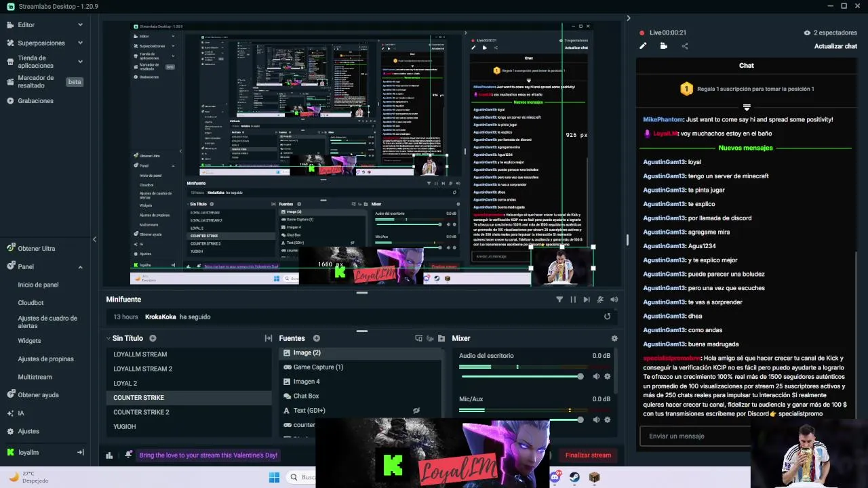Open Multistream panel link
The image size is (868, 488).
point(35,377)
